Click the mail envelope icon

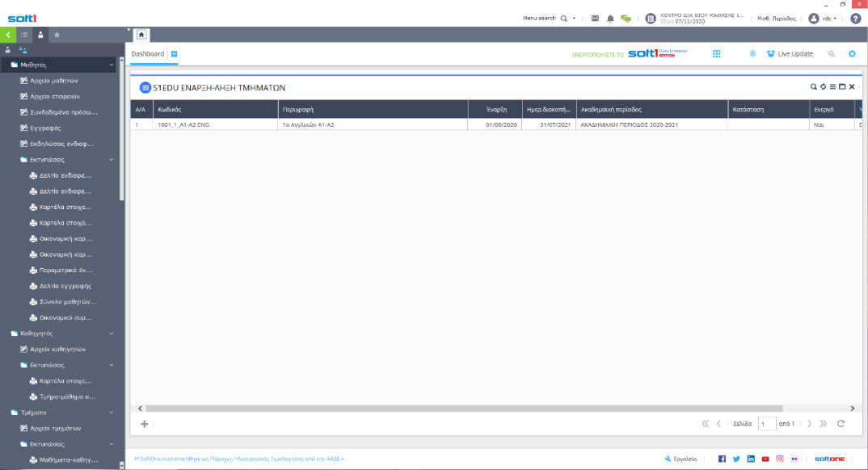click(x=595, y=19)
